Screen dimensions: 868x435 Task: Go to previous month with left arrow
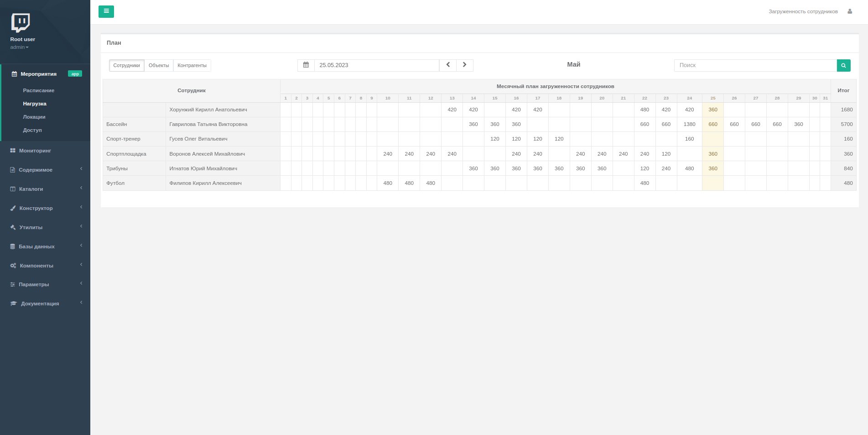(x=448, y=65)
